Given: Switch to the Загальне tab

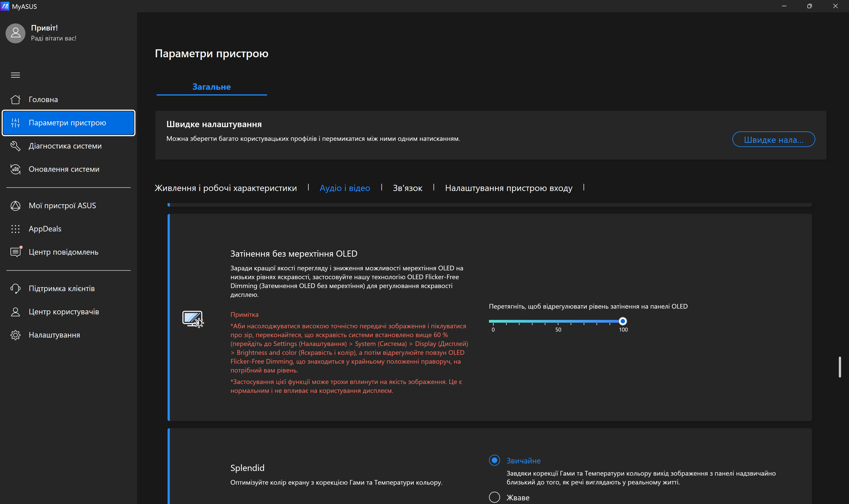Looking at the screenshot, I should point(211,87).
